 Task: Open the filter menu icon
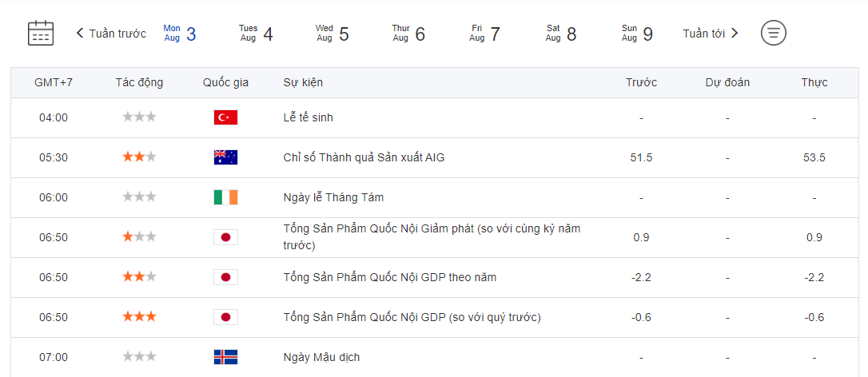coord(773,33)
